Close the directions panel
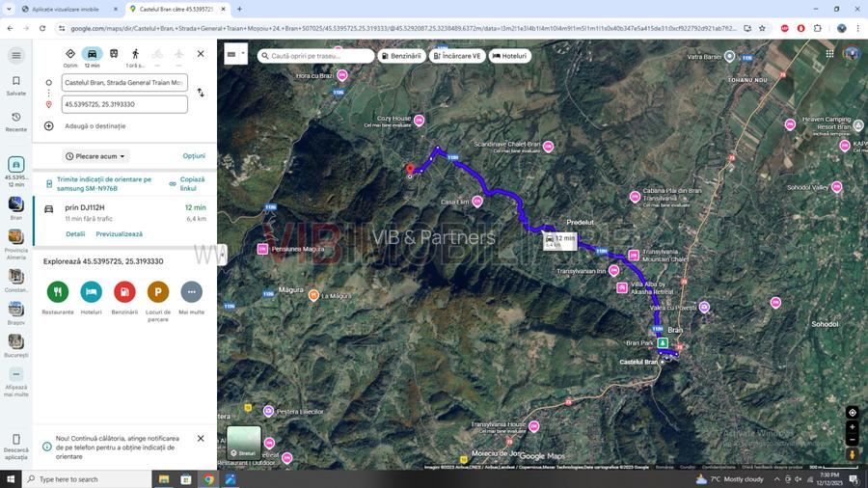868x488 pixels. [x=201, y=54]
